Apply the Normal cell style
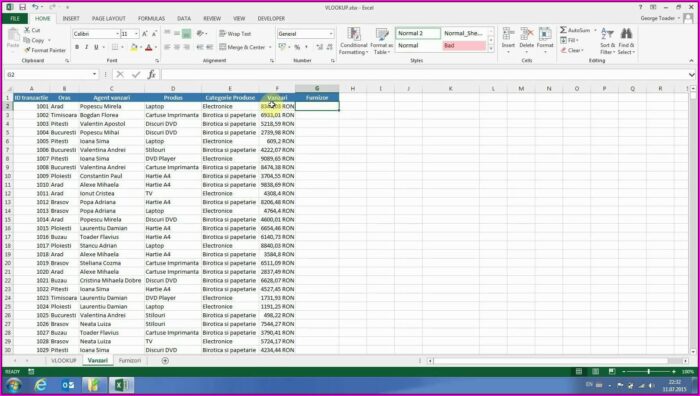 pos(418,46)
